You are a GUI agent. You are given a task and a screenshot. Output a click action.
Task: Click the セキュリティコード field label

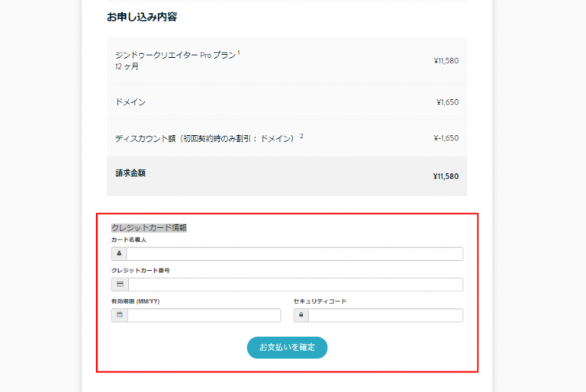[x=319, y=301]
